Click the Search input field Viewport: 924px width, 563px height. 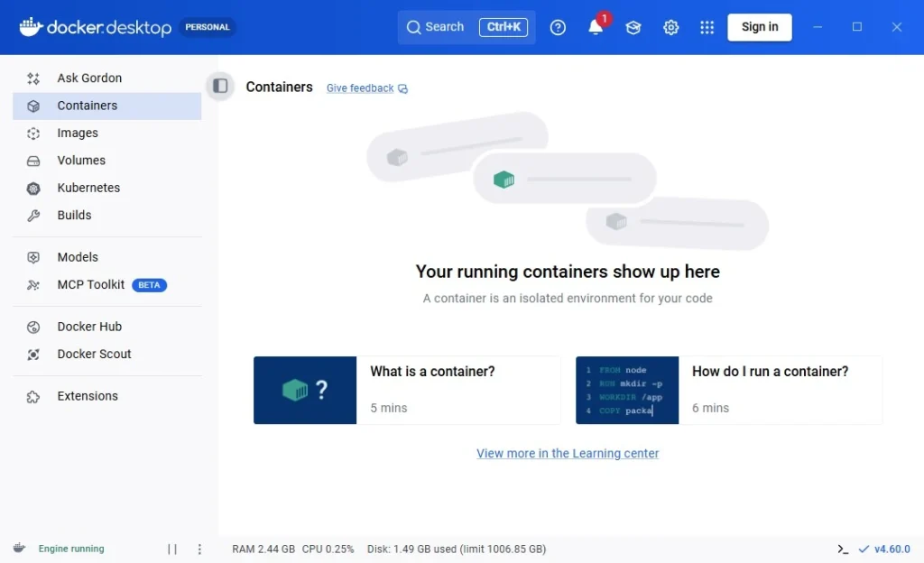pyautogui.click(x=444, y=27)
